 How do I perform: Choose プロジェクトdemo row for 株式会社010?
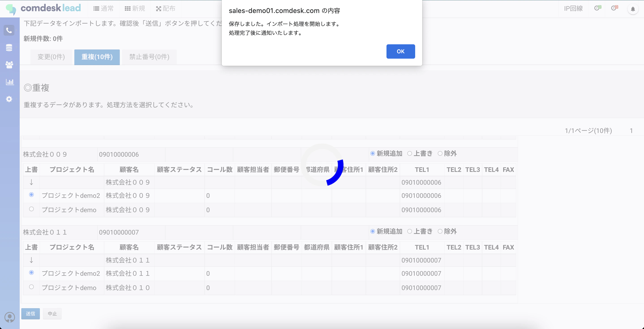pos(31,287)
